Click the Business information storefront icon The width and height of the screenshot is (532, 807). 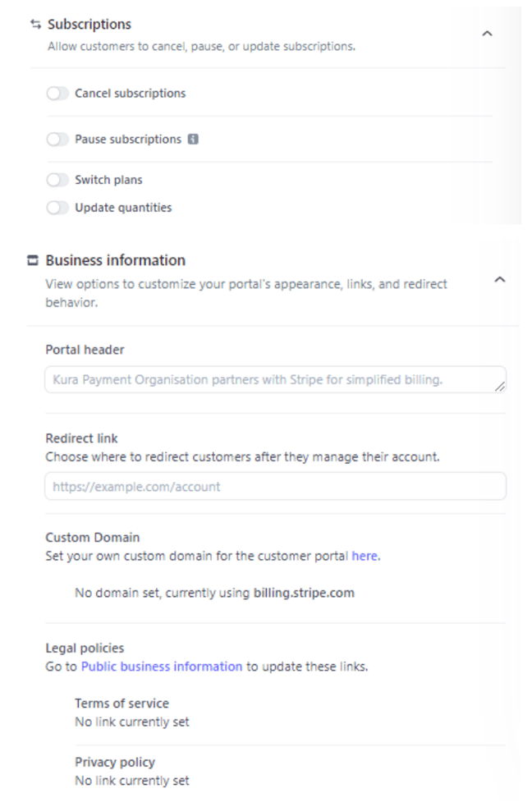point(32,260)
